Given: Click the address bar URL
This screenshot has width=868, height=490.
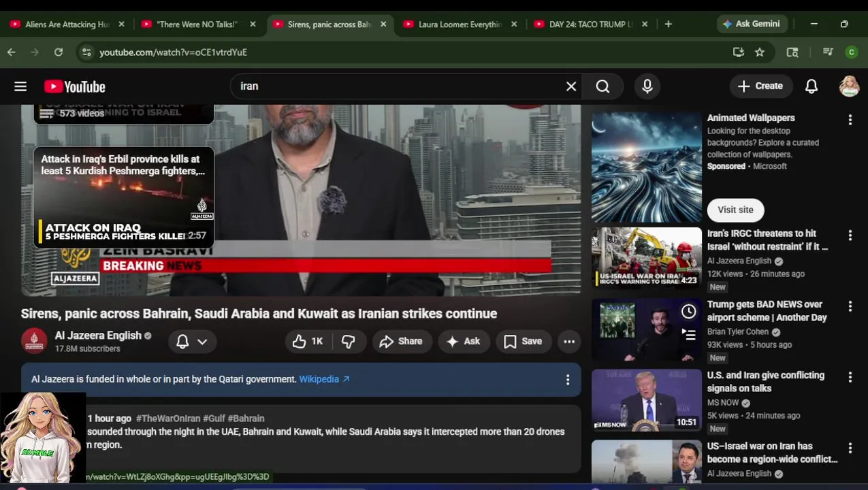Looking at the screenshot, I should [173, 52].
